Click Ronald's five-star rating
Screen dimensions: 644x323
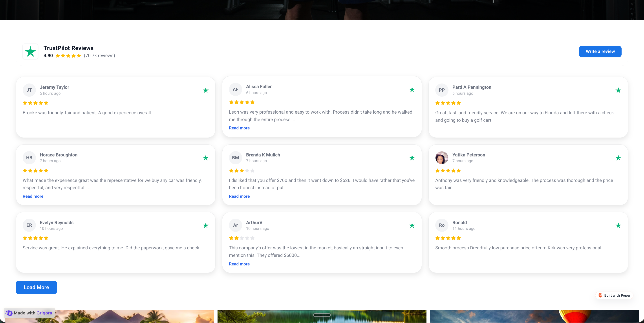448,238
